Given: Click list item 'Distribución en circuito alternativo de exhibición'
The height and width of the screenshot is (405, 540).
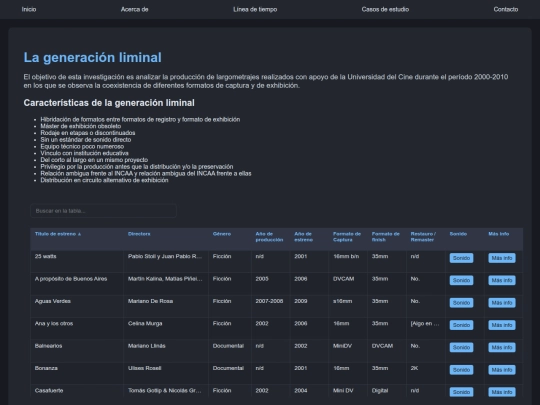Looking at the screenshot, I should click(x=104, y=180).
